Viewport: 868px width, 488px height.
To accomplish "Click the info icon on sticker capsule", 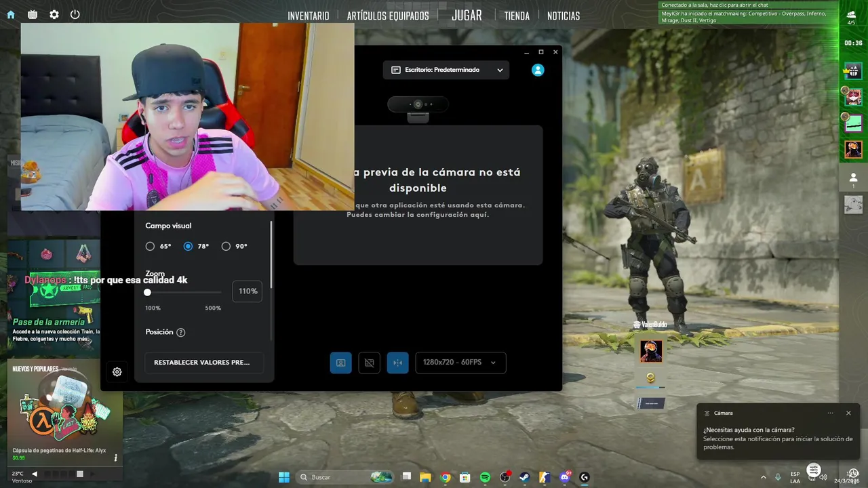I will 116,457.
